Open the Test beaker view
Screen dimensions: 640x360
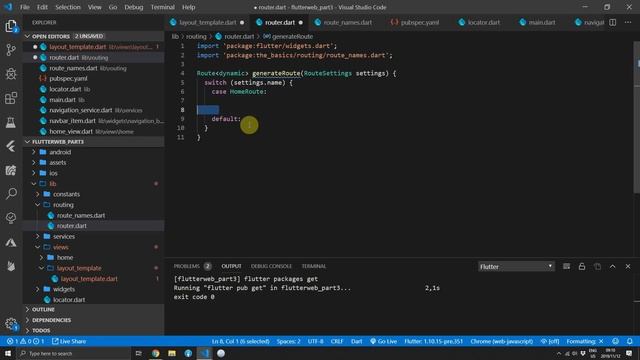click(x=11, y=122)
